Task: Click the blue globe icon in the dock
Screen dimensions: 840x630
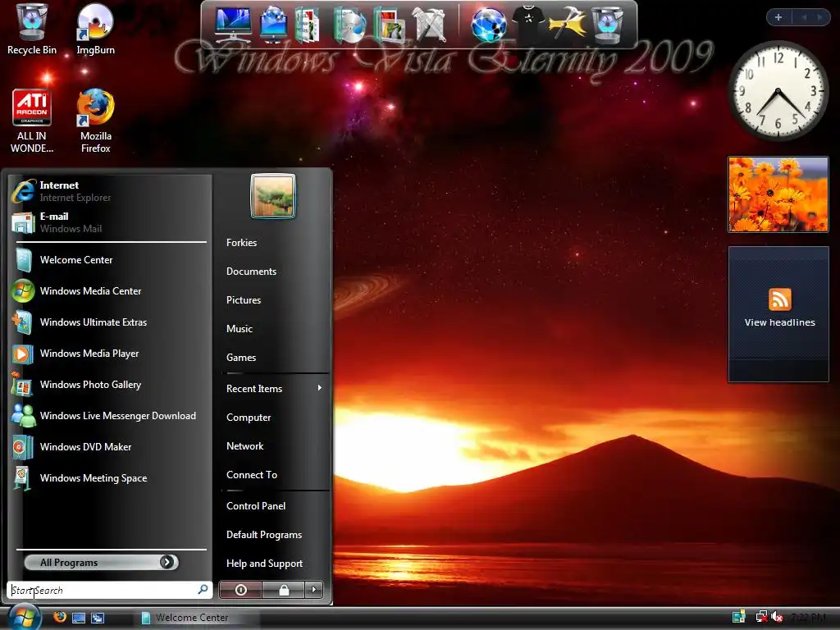Action: pyautogui.click(x=489, y=25)
